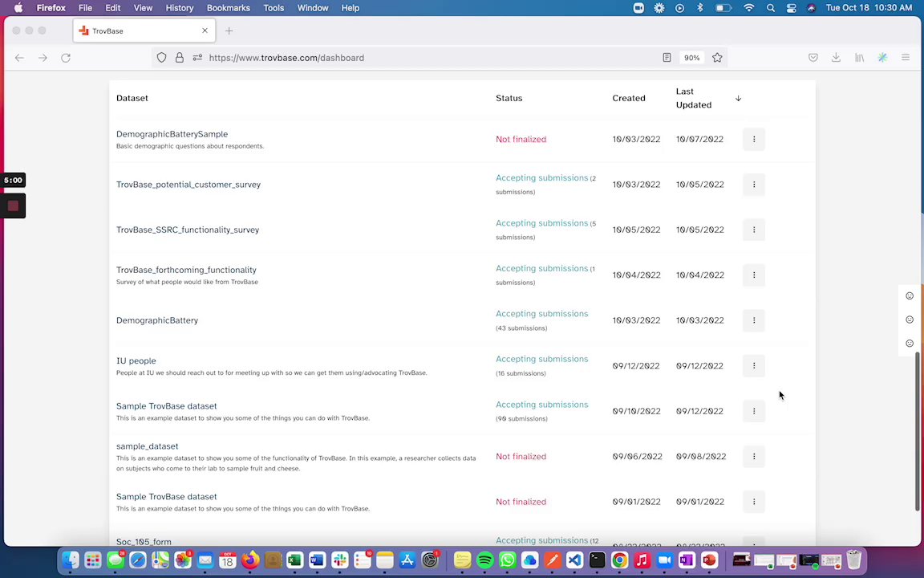The width and height of the screenshot is (924, 578).
Task: Click the Last Updated column header
Action: (x=694, y=99)
